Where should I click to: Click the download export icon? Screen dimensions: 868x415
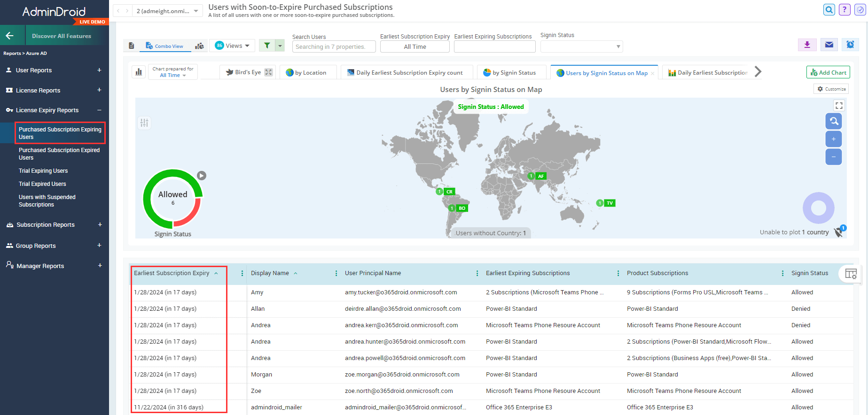click(x=807, y=45)
